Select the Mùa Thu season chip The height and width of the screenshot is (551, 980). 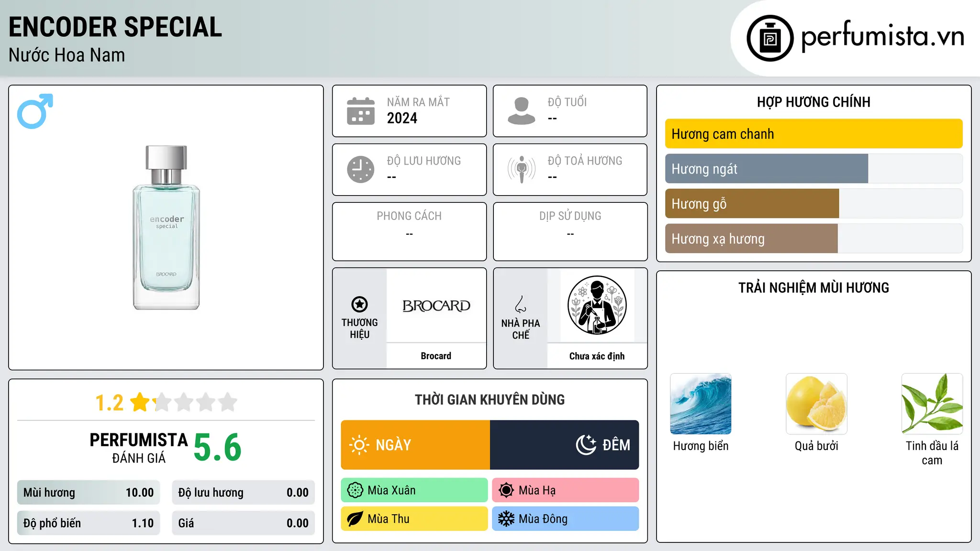tap(414, 519)
